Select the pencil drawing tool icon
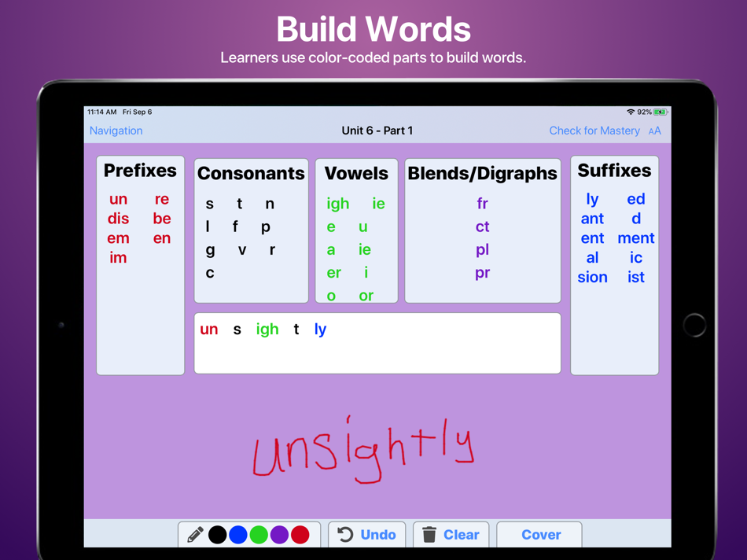This screenshot has height=560, width=747. (x=196, y=535)
